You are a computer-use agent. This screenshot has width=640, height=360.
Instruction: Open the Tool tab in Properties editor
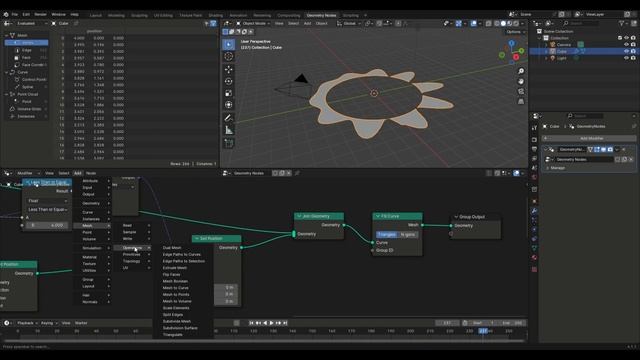point(534,128)
